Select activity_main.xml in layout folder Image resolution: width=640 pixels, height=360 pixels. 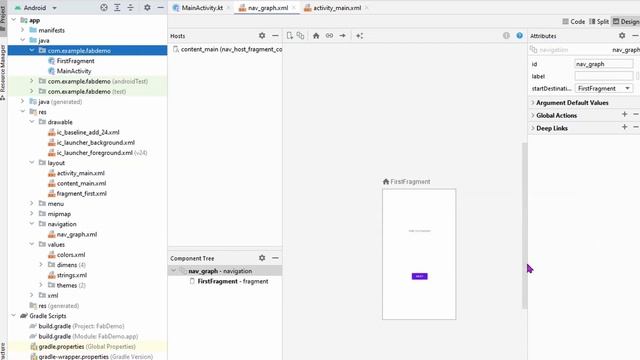pos(81,173)
